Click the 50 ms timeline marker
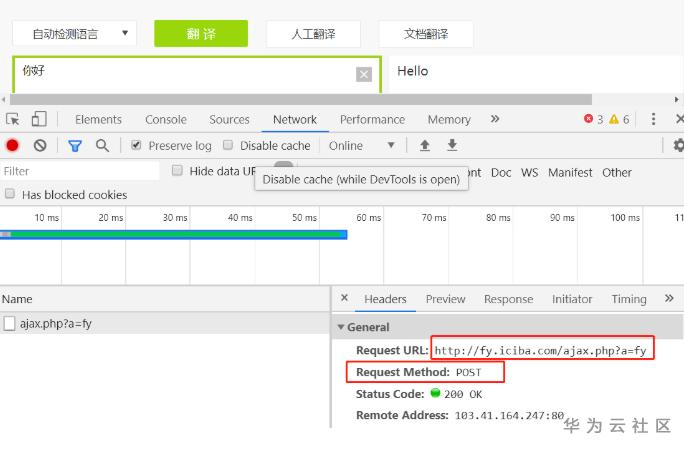The image size is (684, 451). (304, 217)
